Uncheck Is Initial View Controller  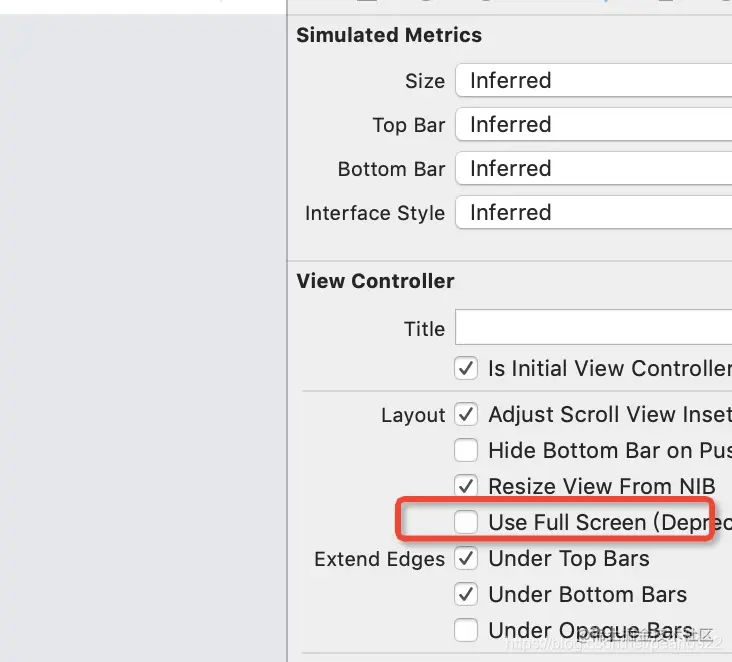466,368
